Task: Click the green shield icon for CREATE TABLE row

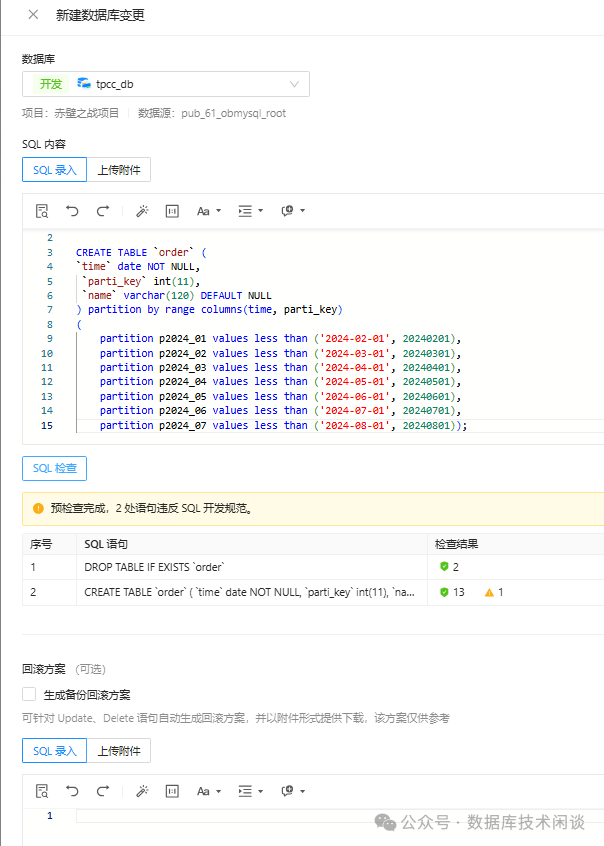Action: tap(444, 592)
